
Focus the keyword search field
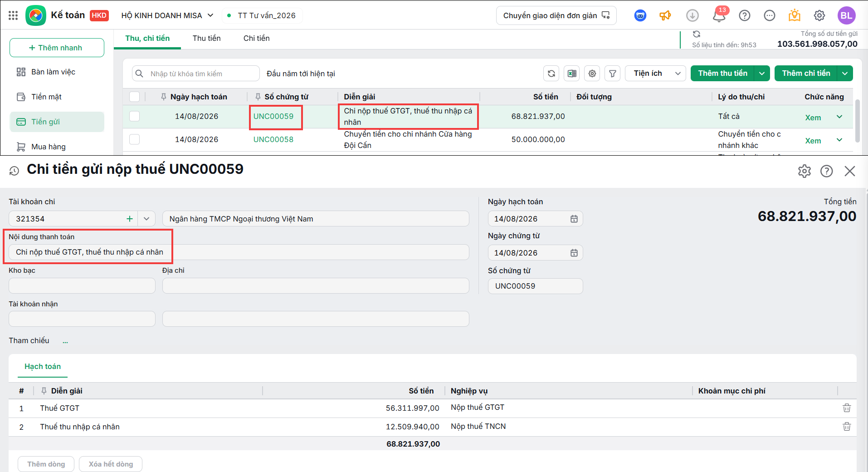click(196, 74)
